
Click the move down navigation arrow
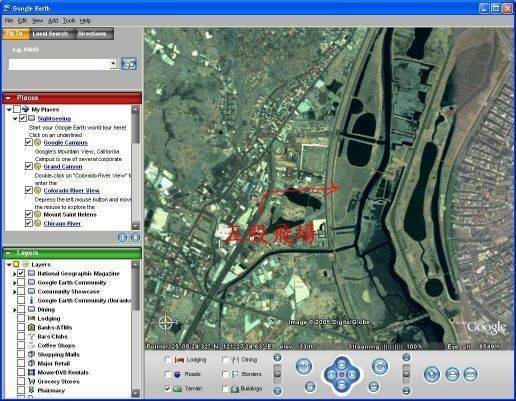click(342, 386)
